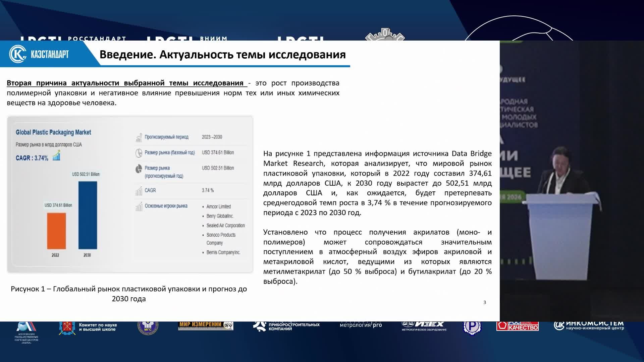Click the метрология.pro logo
The image size is (644, 362).
(x=361, y=325)
